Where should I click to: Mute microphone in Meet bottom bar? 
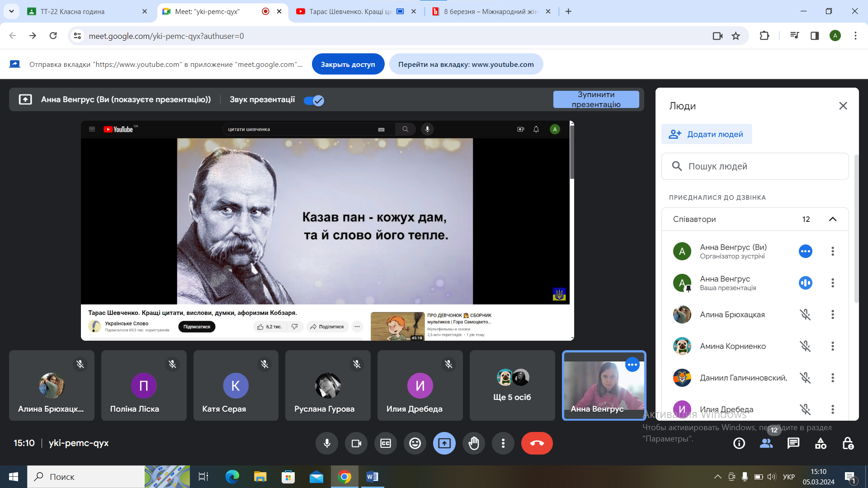tap(327, 443)
